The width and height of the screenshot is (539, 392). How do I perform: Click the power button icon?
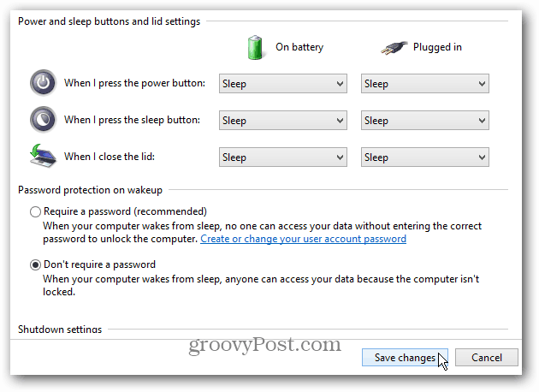point(43,82)
